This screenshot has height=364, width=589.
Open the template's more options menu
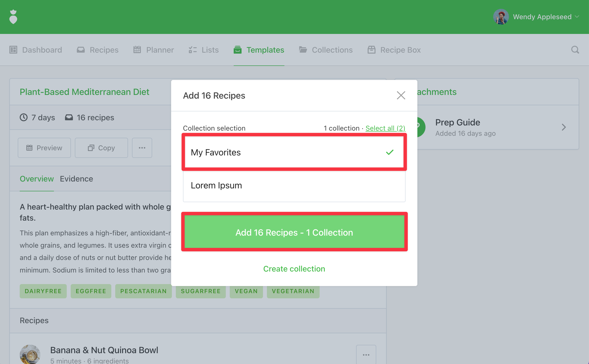pos(142,148)
